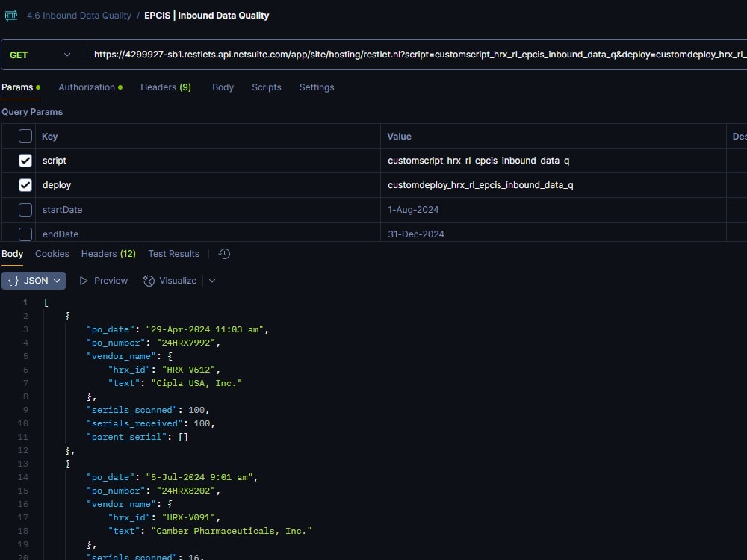Open the response Cookies tab
The width and height of the screenshot is (747, 560).
(52, 254)
